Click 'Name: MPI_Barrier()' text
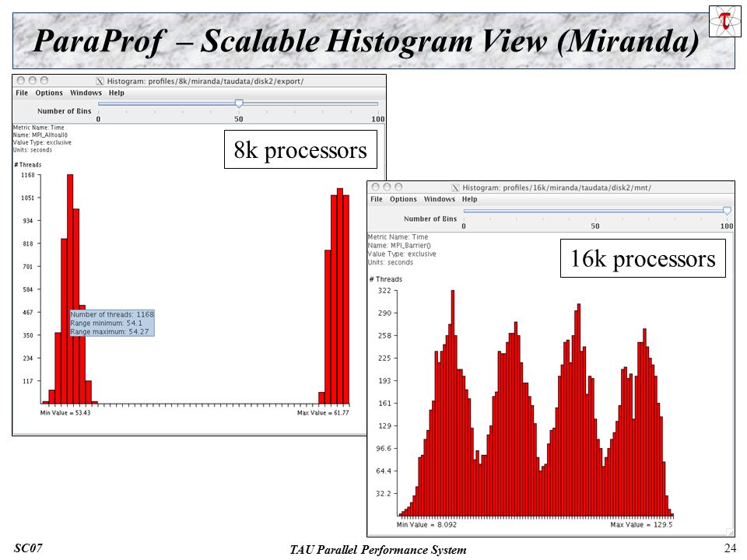 tap(399, 245)
